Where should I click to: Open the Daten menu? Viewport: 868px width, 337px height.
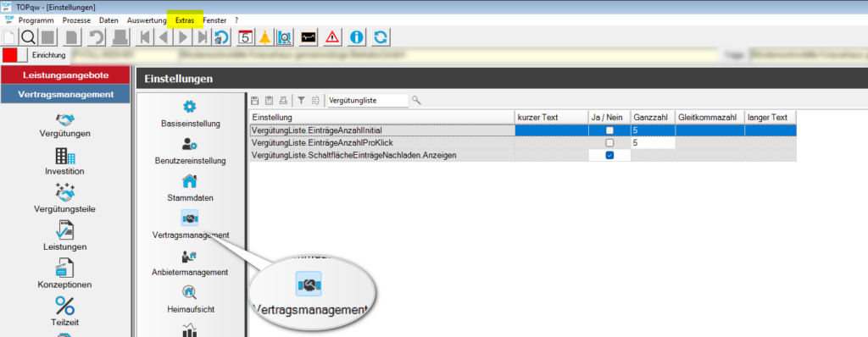109,20
